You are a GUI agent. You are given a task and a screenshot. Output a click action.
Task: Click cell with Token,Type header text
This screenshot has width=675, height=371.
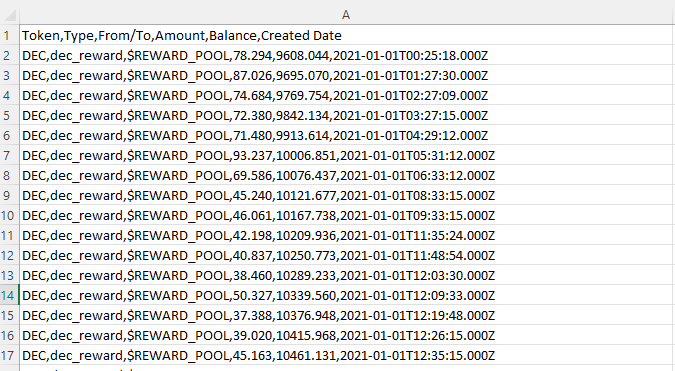(347, 35)
